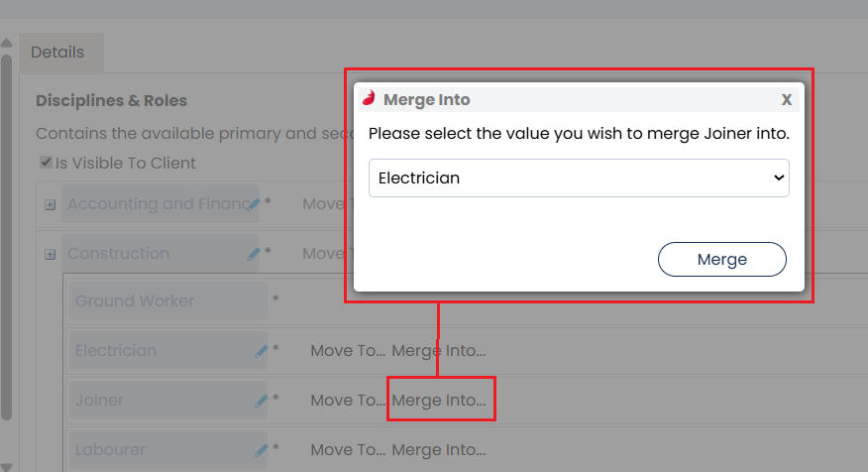Expand the Construction tree node
Screen dimensions: 868x472
(50, 254)
